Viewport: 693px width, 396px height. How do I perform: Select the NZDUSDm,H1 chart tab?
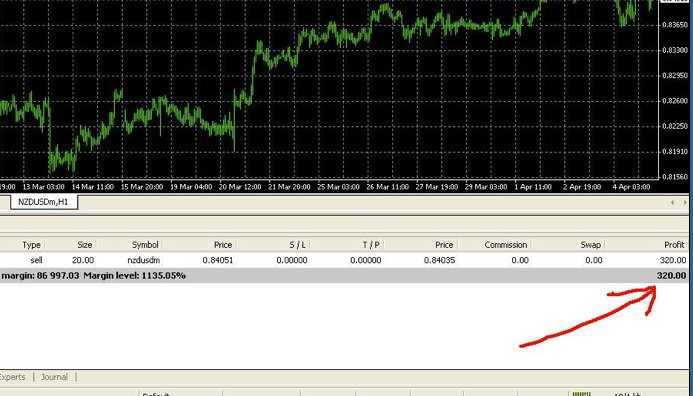[x=44, y=202]
